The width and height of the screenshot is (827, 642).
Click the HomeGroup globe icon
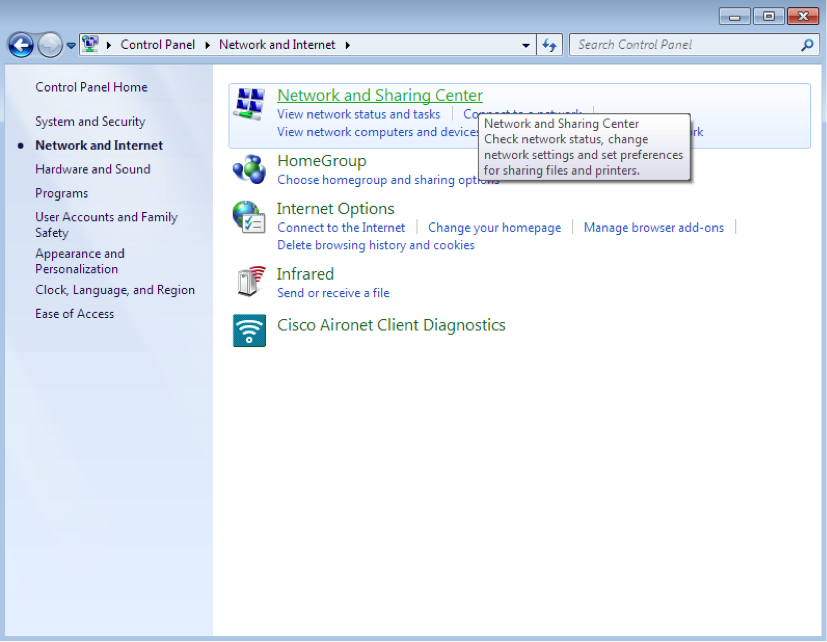(x=247, y=169)
